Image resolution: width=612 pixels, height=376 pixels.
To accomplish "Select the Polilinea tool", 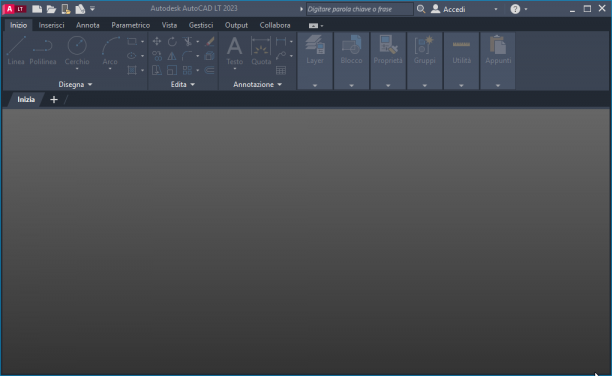I will [43, 51].
